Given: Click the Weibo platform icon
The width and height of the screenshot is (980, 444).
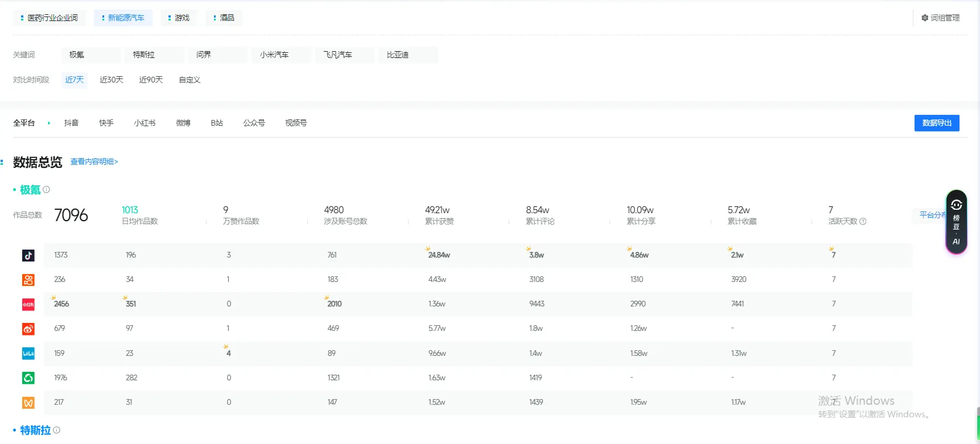Looking at the screenshot, I should click(x=28, y=329).
